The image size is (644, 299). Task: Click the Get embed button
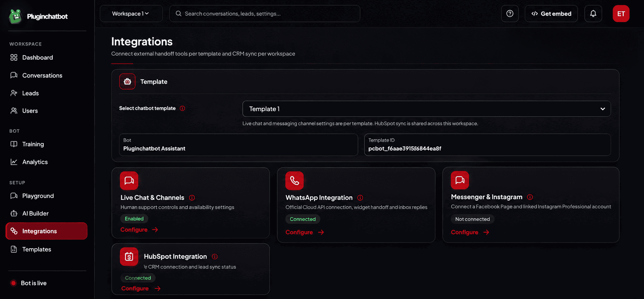551,14
